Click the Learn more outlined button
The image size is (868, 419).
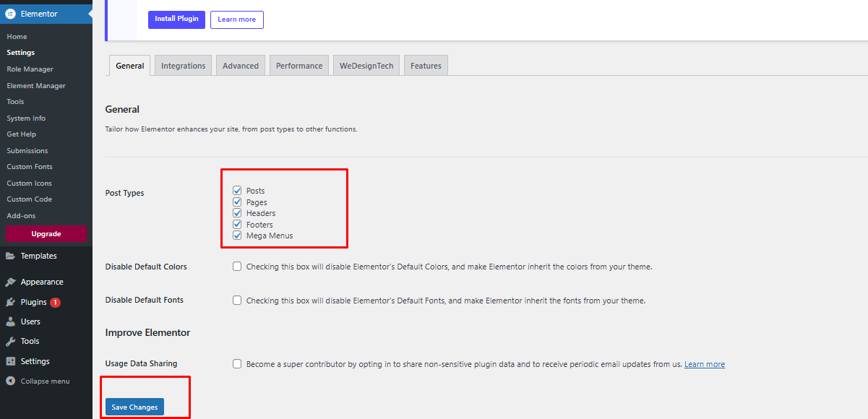coord(237,20)
